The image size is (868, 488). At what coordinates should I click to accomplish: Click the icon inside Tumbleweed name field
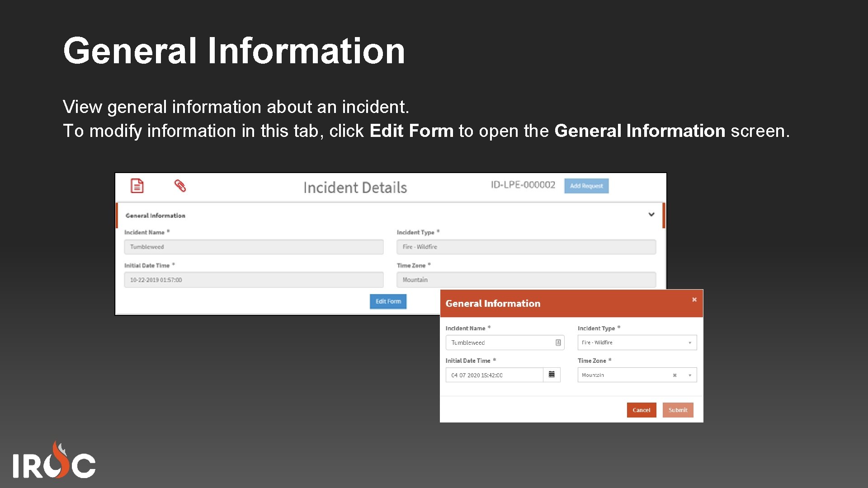(558, 343)
